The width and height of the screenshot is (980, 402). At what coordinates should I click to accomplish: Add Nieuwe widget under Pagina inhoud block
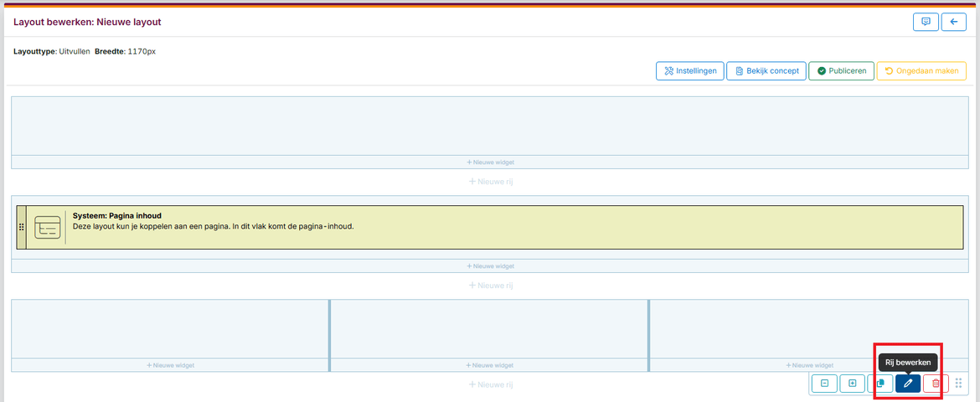(490, 266)
